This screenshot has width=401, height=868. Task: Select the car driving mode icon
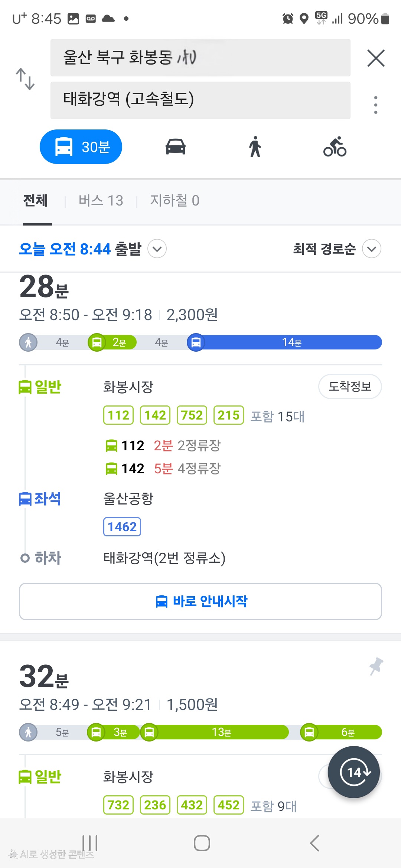pyautogui.click(x=176, y=147)
